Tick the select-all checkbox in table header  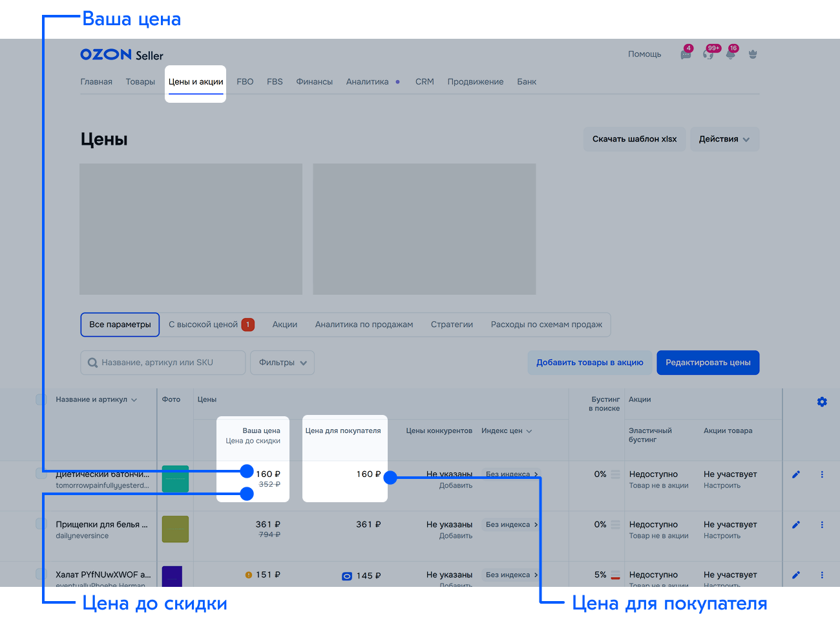[x=41, y=399]
